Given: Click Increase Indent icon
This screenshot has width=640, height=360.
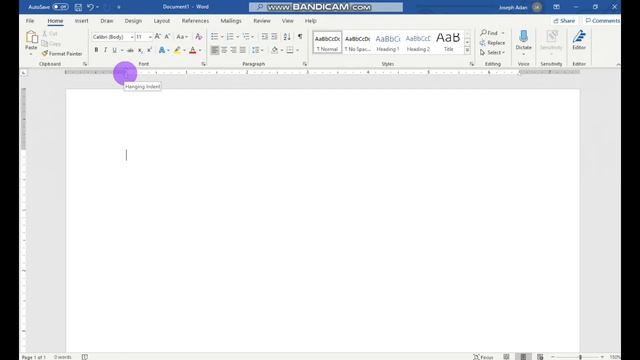Looking at the screenshot, I should (x=274, y=37).
